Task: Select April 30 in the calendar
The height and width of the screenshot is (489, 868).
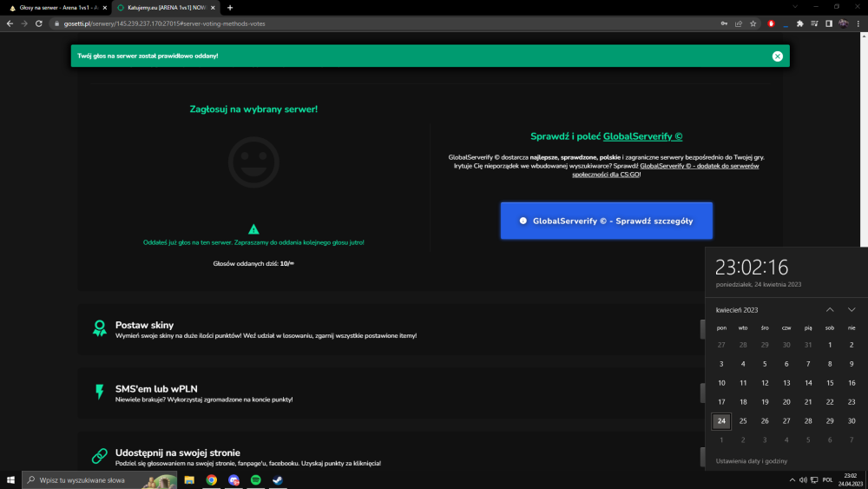Action: pos(852,421)
